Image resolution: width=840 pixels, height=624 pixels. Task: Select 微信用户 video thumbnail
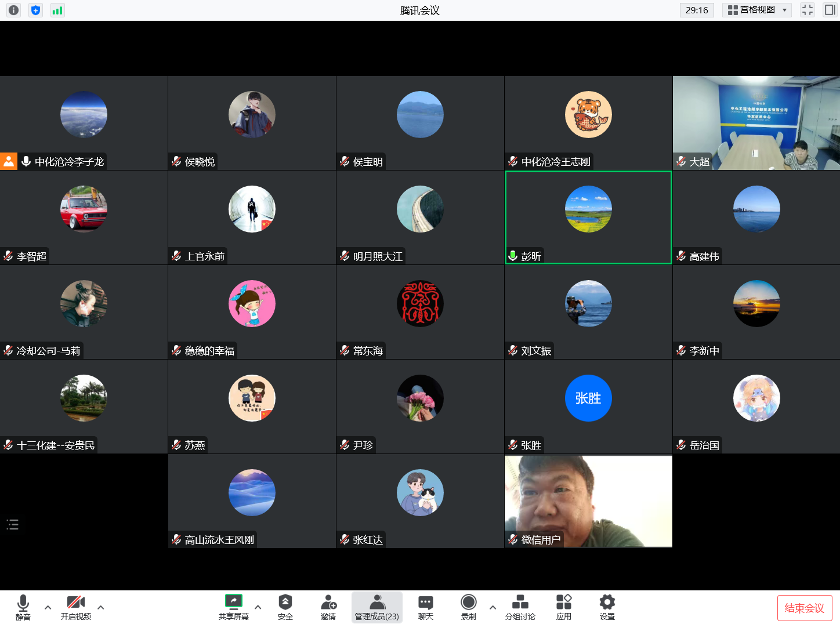(588, 501)
